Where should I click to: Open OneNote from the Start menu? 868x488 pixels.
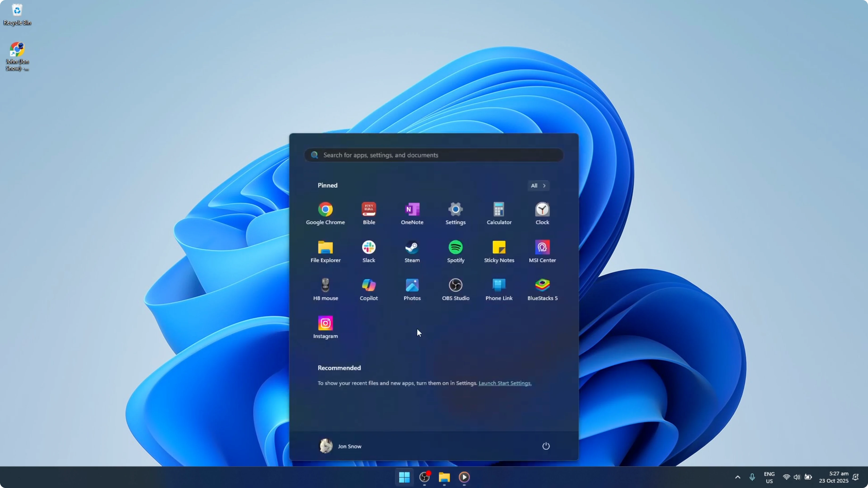pos(412,214)
